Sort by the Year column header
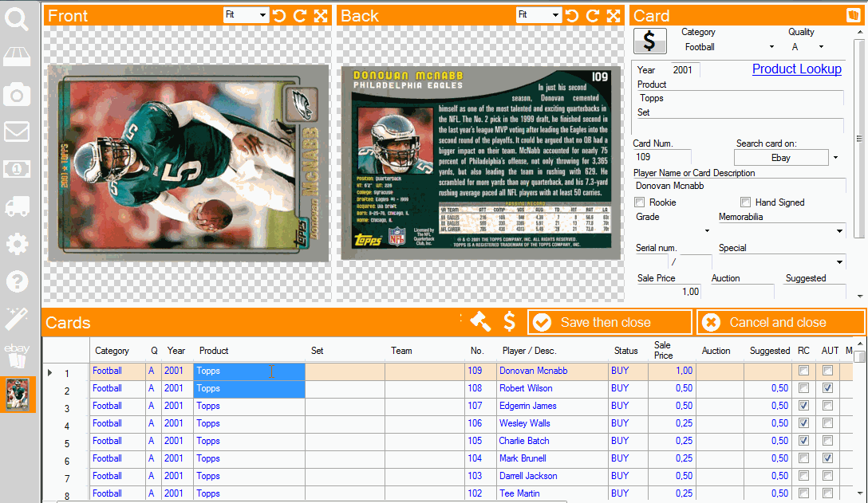Screen dimensions: 868x503 point(176,350)
